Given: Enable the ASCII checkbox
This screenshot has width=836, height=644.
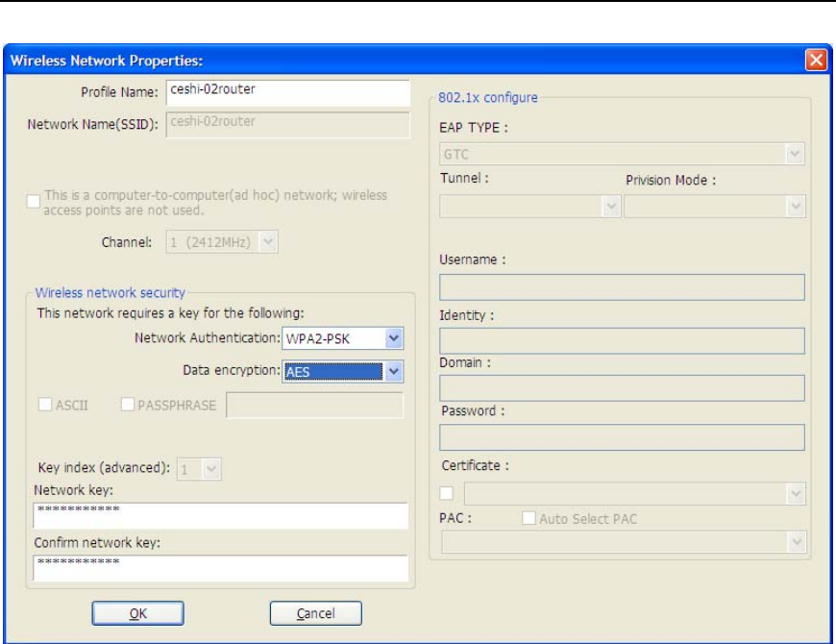Looking at the screenshot, I should click(45, 405).
